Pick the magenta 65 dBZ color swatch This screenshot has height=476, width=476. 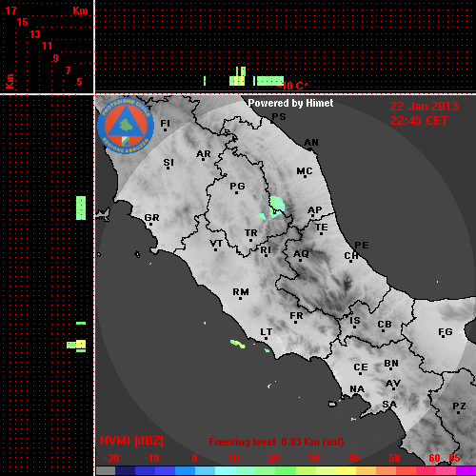(466, 470)
